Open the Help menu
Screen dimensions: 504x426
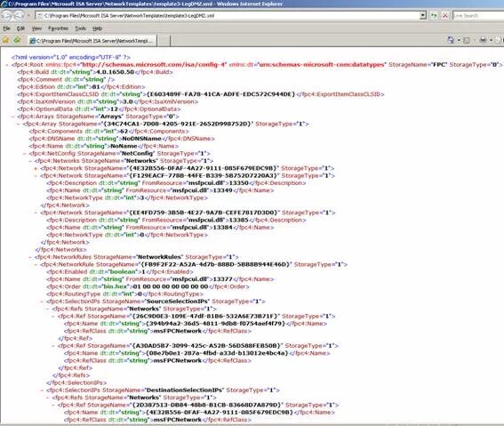coord(97,28)
